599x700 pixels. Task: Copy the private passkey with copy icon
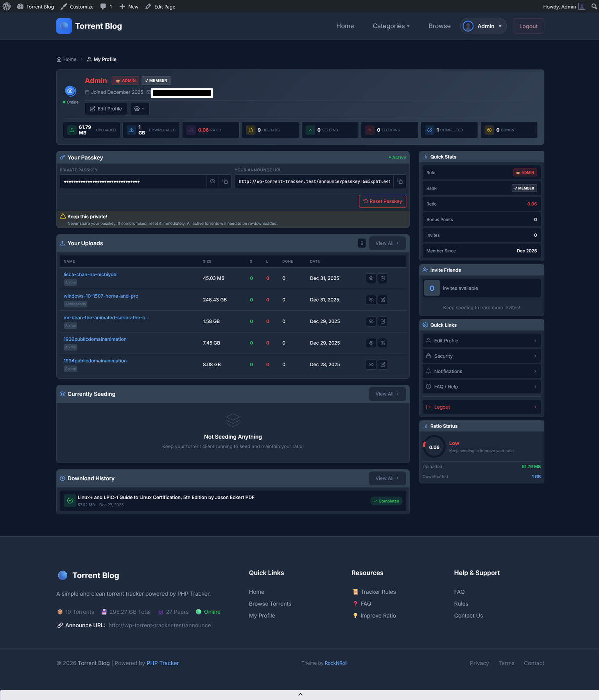click(225, 181)
